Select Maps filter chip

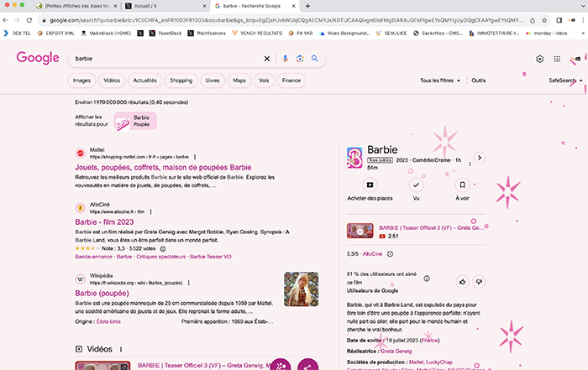239,81
